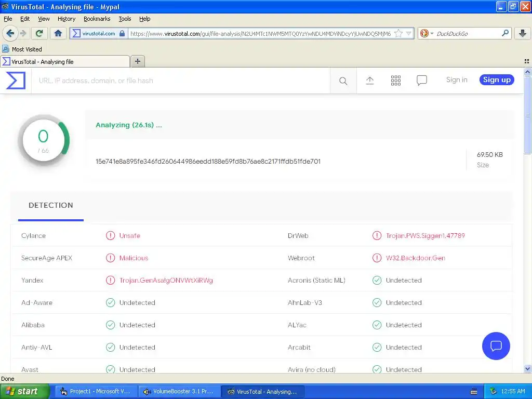The height and width of the screenshot is (399, 532).
Task: Click the page scrollbar up arrow
Action: (527, 72)
